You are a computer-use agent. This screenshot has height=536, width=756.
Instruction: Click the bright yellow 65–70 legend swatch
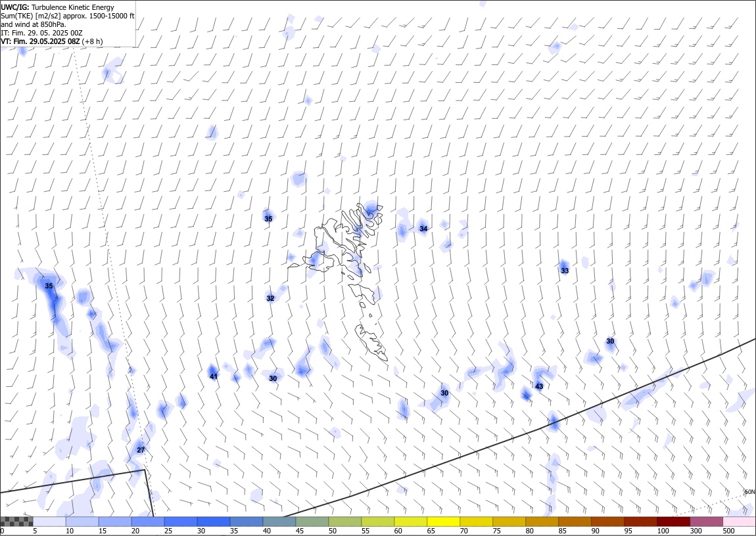[x=443, y=522]
